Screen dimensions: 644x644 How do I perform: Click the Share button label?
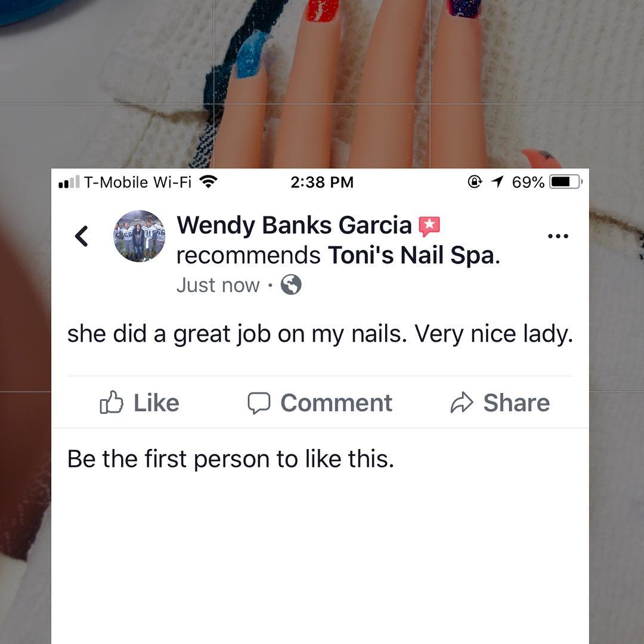516,403
